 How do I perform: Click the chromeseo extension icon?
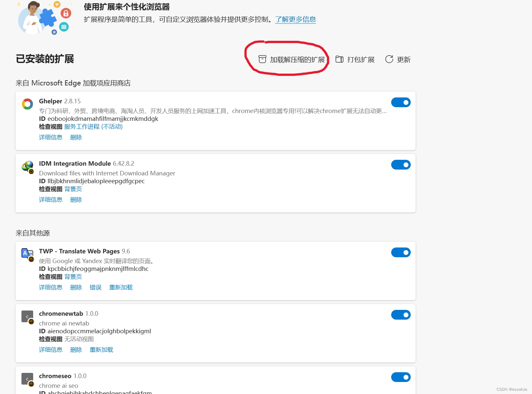(x=28, y=379)
